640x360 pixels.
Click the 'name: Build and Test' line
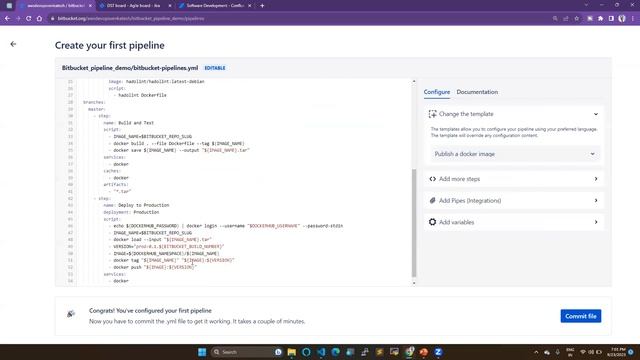point(129,123)
